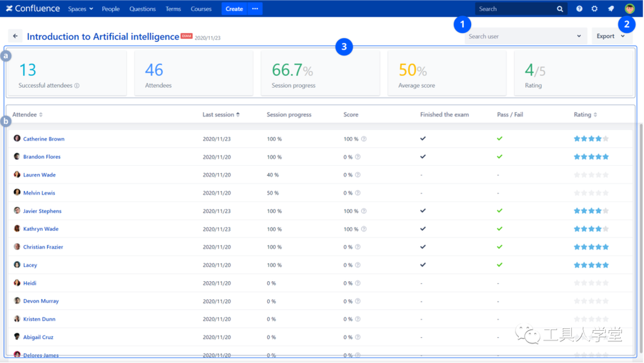This screenshot has width=644, height=363.
Task: Open the settings gear icon
Action: point(594,9)
